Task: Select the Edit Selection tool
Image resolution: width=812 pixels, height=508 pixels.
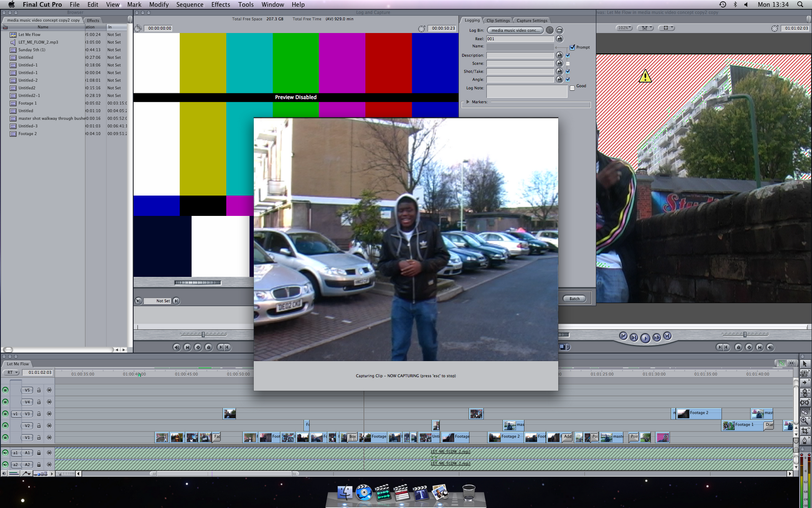Action: point(804,373)
